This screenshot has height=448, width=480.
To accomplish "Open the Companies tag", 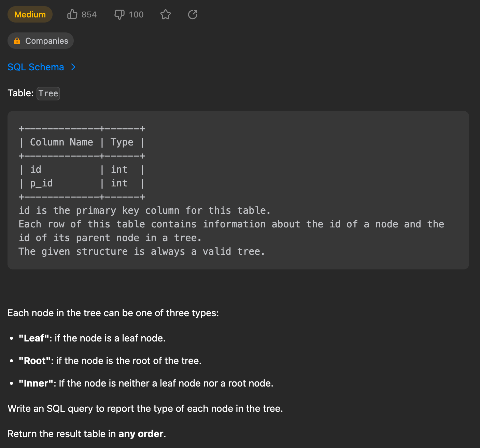I will pyautogui.click(x=46, y=41).
